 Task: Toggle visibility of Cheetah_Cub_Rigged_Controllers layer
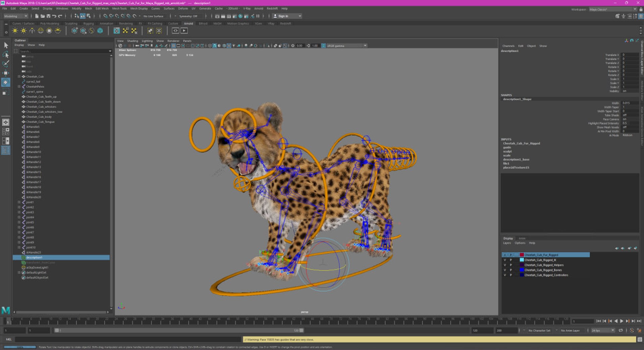point(505,275)
